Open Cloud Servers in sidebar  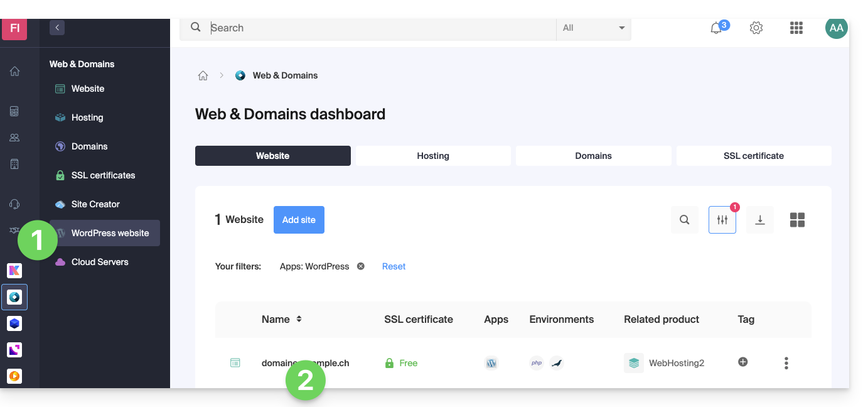point(100,262)
